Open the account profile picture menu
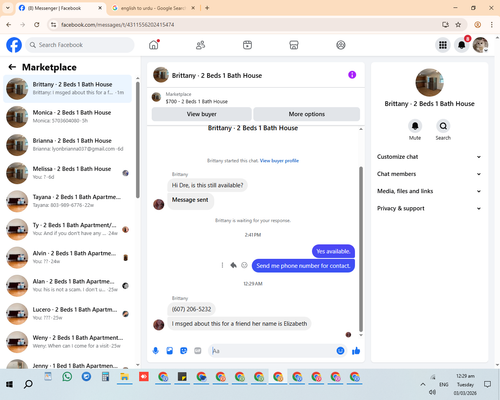The width and height of the screenshot is (500, 400). (x=480, y=45)
